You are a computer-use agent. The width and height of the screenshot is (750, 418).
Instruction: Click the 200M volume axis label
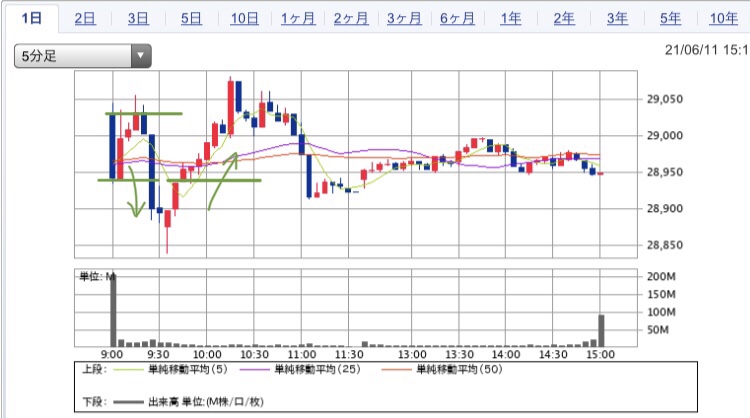coord(661,276)
